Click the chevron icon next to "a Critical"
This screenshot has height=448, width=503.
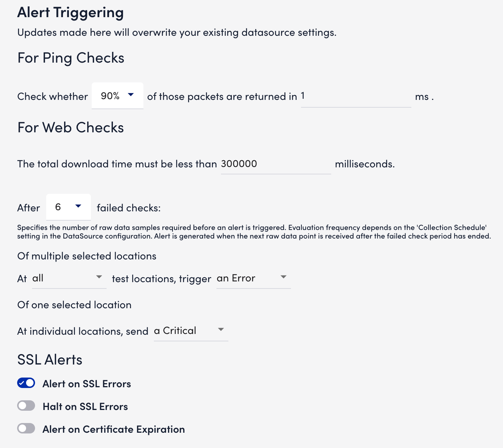click(x=221, y=330)
